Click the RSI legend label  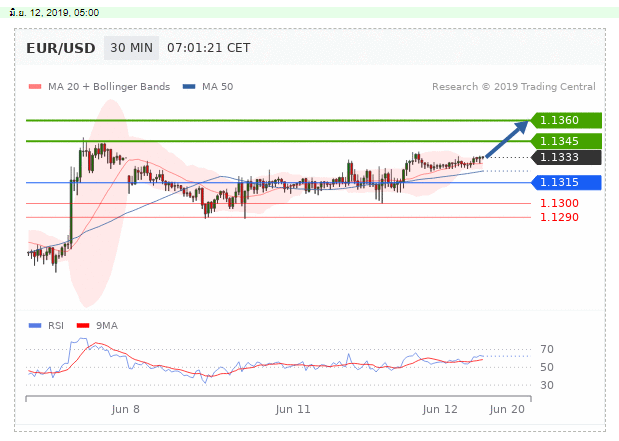(x=56, y=326)
